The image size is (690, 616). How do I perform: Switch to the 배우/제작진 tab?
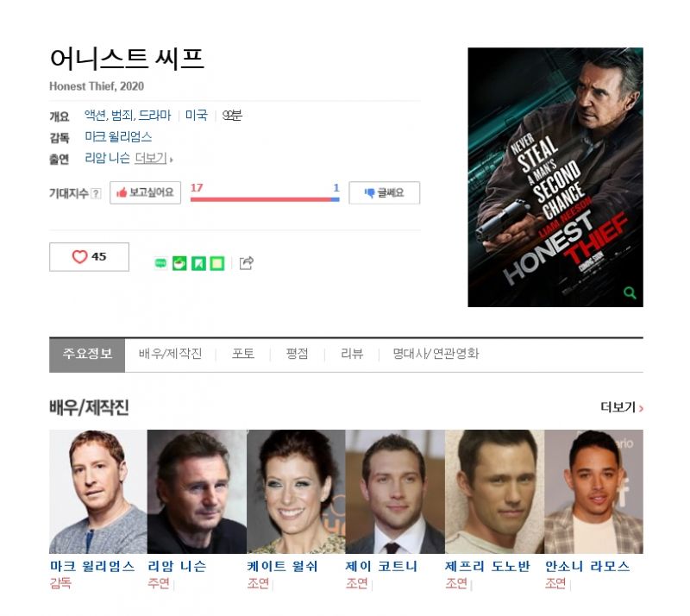pyautogui.click(x=170, y=354)
